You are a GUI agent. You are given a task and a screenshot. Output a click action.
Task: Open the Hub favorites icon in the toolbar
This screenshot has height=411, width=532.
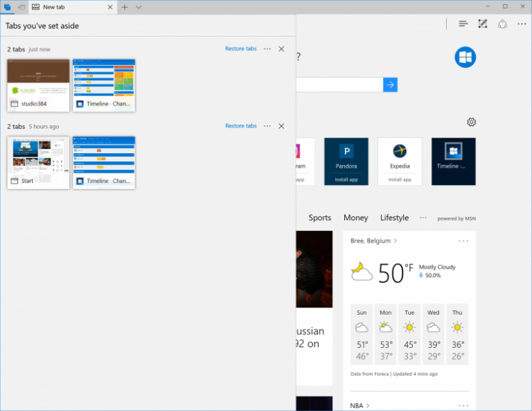(463, 24)
